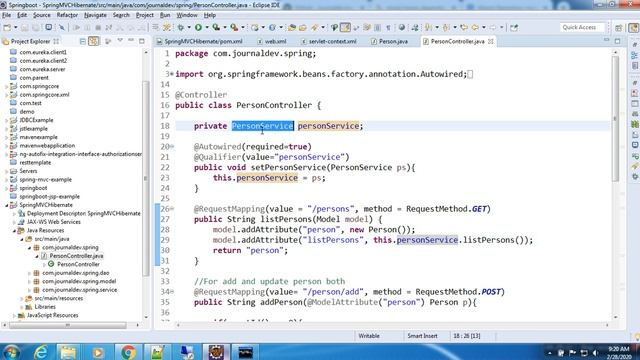Click the volume icon in system tray
The image size is (640, 360).
click(595, 353)
